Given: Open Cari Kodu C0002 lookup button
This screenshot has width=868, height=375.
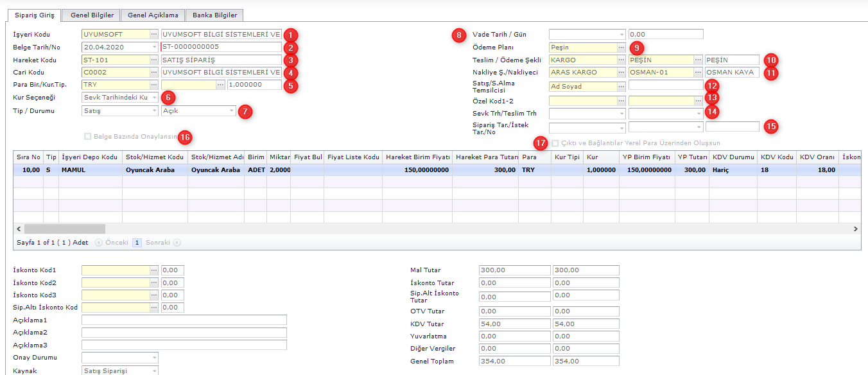Looking at the screenshot, I should (154, 72).
